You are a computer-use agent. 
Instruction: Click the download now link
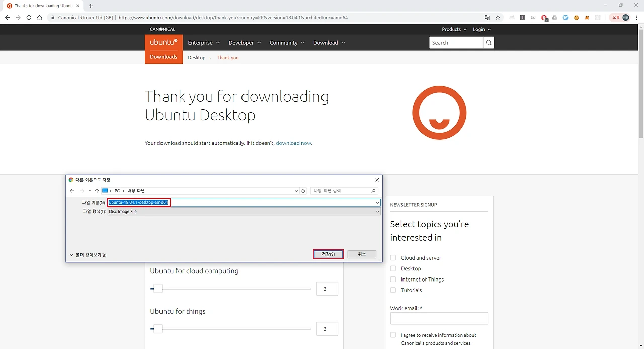tap(293, 143)
